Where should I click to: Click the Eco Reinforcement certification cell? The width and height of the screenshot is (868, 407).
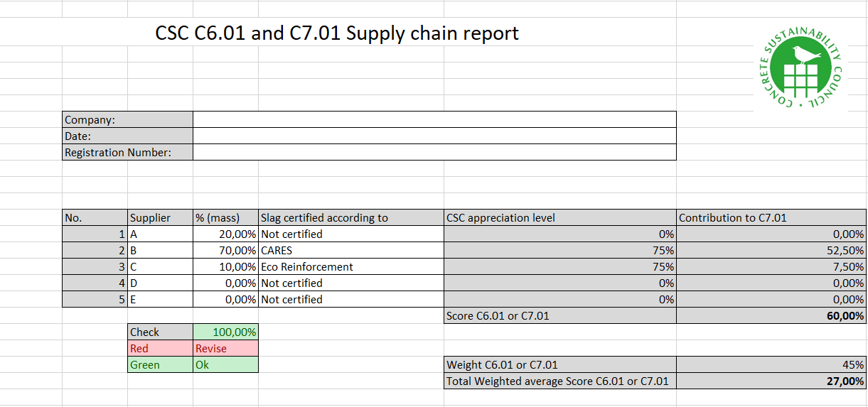350,267
